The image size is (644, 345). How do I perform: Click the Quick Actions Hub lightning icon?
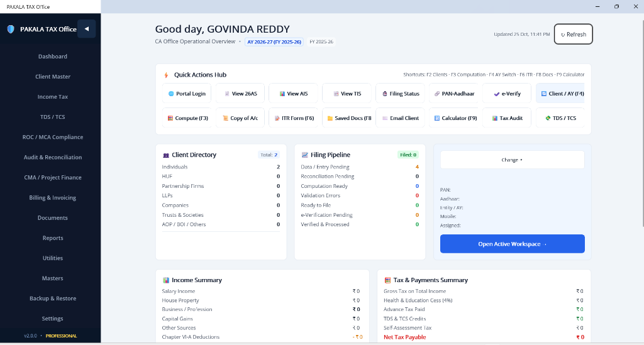pos(166,75)
